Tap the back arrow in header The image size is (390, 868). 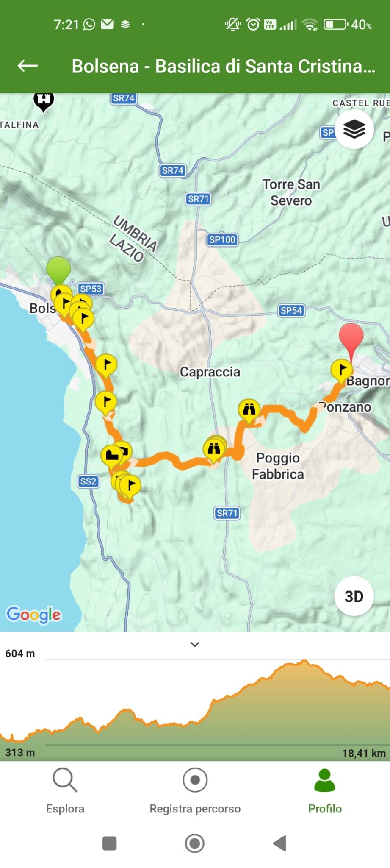[x=28, y=66]
